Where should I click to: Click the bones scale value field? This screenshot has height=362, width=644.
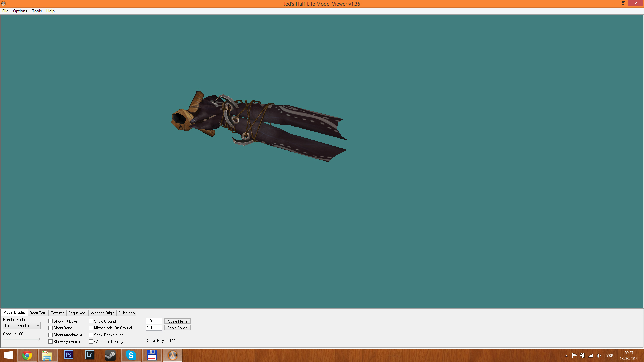click(x=154, y=328)
